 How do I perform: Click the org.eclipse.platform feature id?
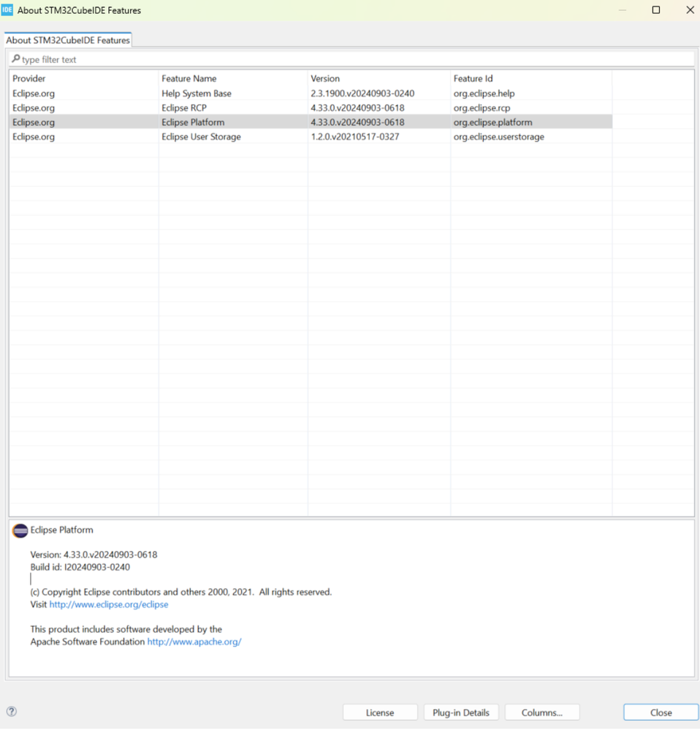click(492, 122)
